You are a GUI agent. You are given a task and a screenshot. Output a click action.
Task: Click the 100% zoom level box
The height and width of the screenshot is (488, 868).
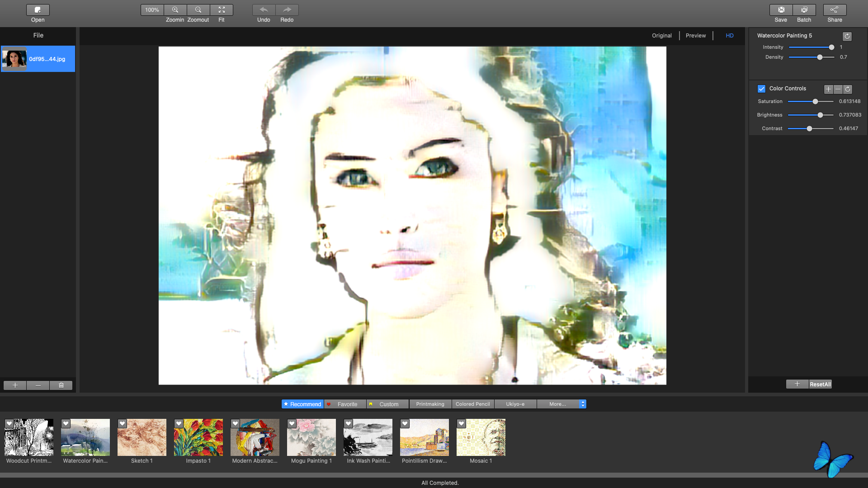pyautogui.click(x=152, y=10)
